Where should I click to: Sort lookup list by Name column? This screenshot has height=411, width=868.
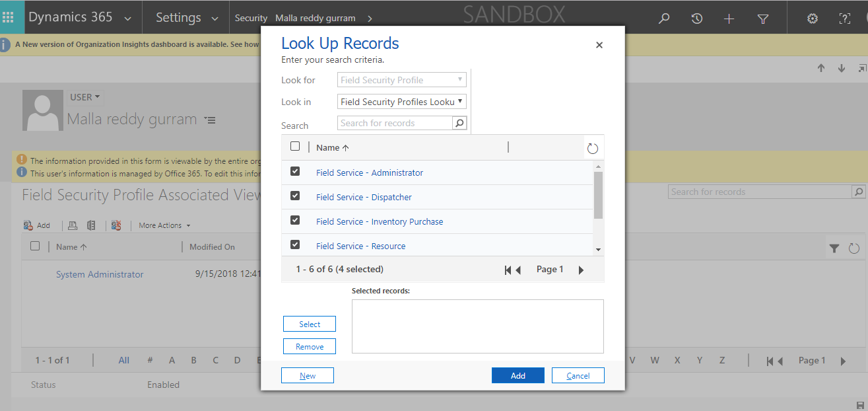pos(333,148)
